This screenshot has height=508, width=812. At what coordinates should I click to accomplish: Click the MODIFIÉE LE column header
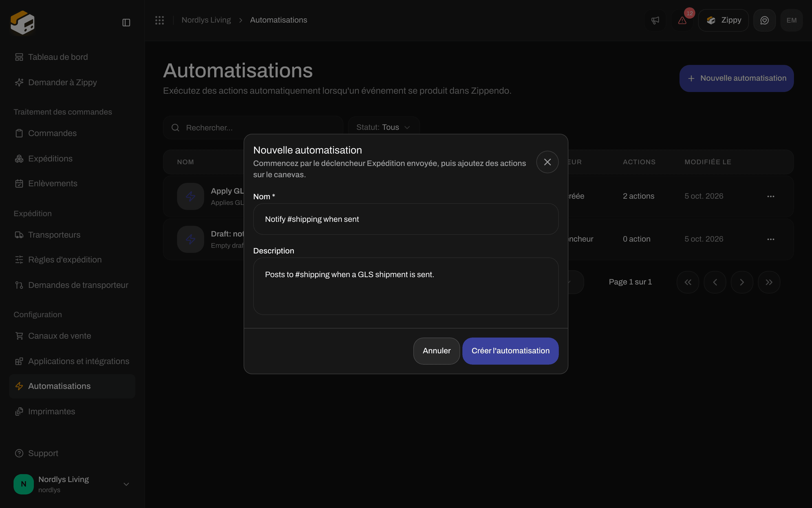click(708, 162)
